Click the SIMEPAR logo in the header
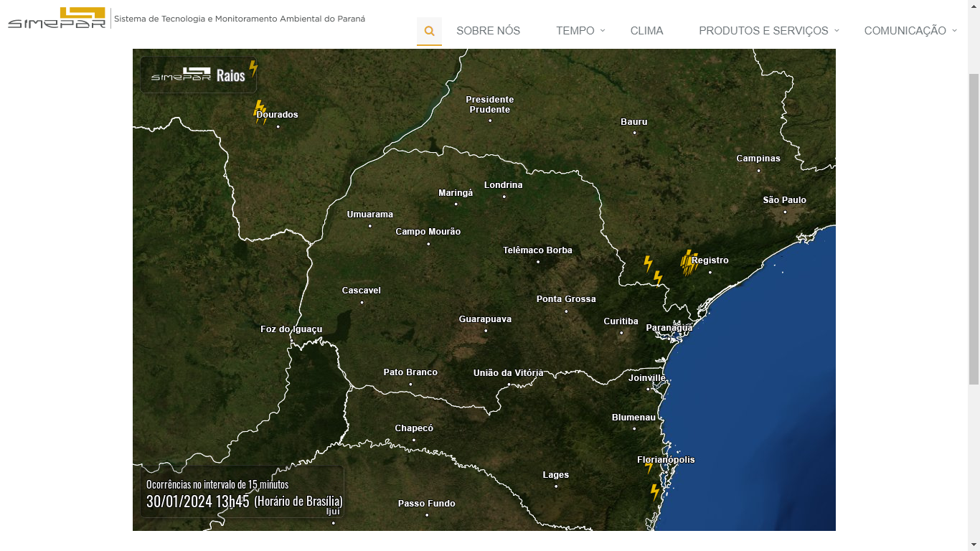This screenshot has height=551, width=980. [57, 18]
